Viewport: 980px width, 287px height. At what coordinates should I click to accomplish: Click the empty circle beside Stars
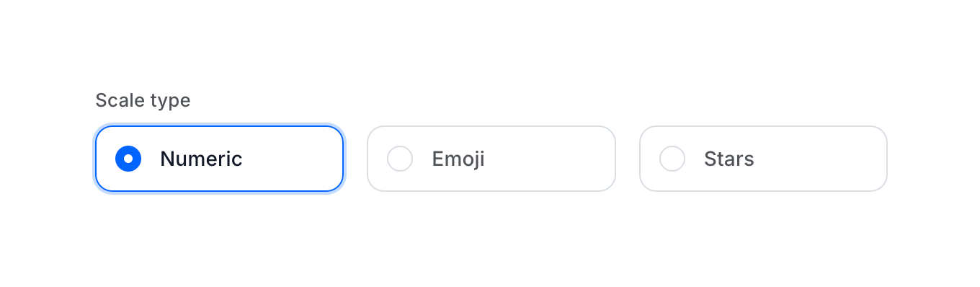(x=672, y=159)
